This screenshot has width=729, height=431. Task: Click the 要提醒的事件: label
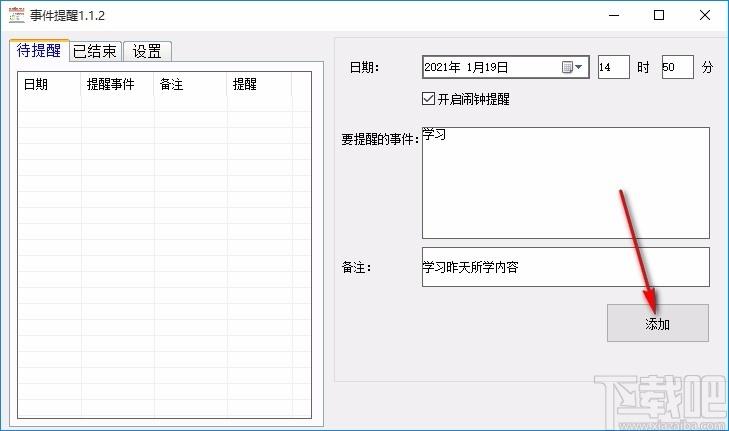[380, 139]
